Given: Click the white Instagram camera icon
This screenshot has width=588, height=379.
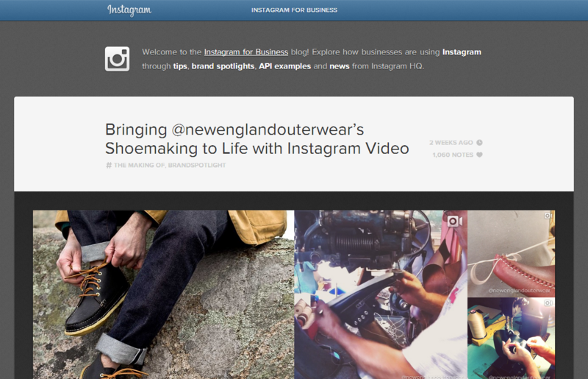Looking at the screenshot, I should coord(117,59).
